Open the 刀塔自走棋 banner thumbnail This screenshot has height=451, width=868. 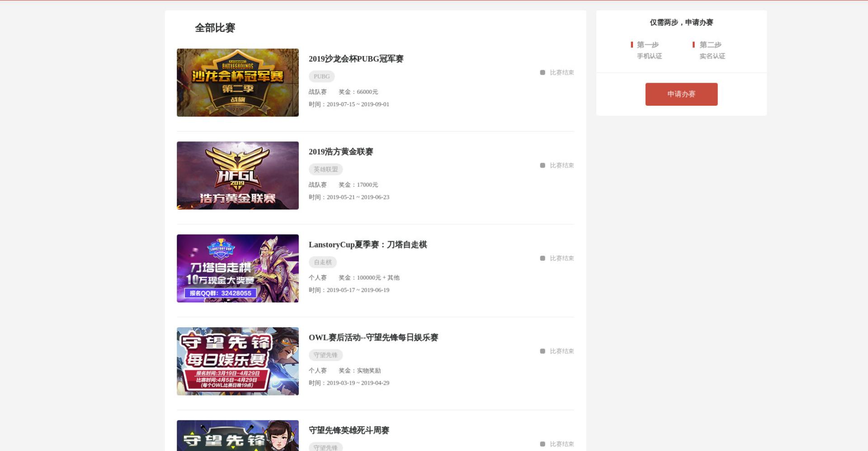coord(238,268)
